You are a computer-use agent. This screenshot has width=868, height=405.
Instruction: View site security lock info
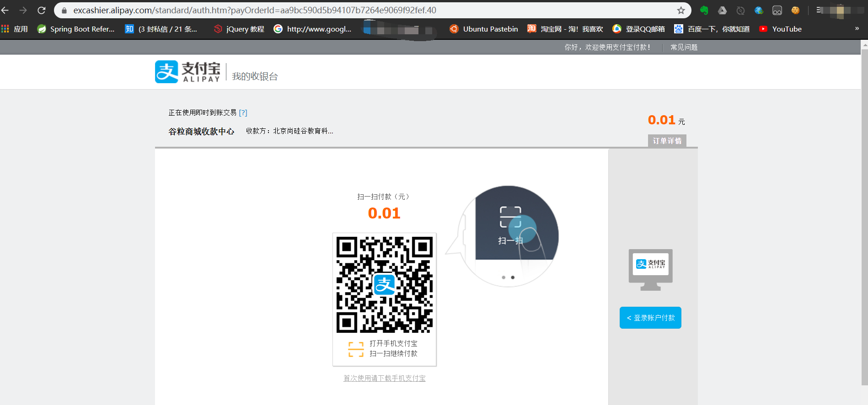pos(64,10)
